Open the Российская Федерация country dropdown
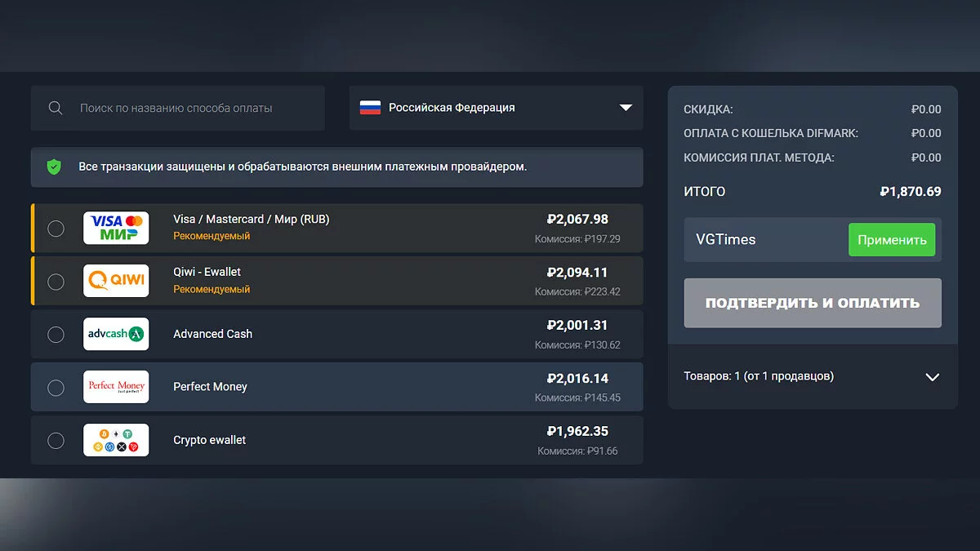This screenshot has height=551, width=980. tap(496, 108)
